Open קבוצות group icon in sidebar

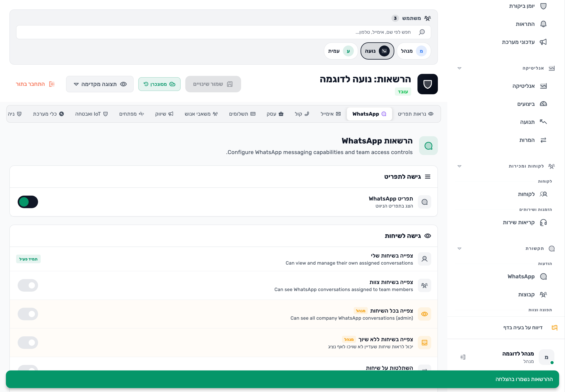click(543, 295)
